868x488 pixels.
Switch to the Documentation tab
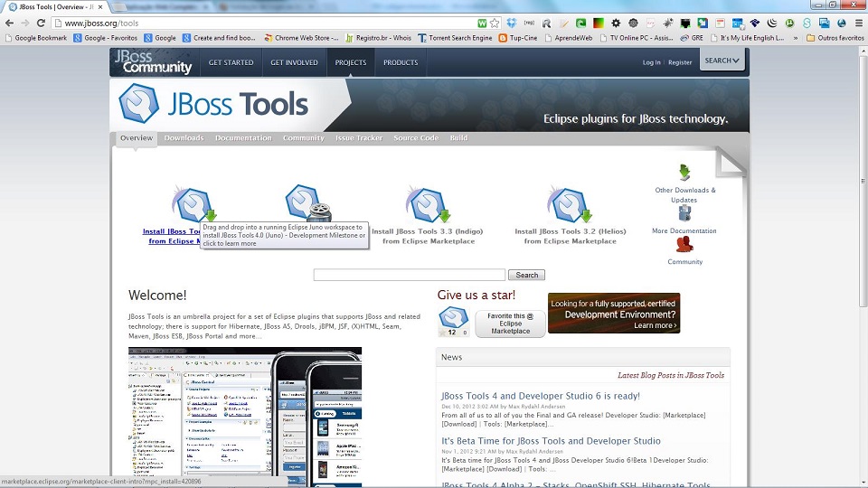[x=243, y=138]
